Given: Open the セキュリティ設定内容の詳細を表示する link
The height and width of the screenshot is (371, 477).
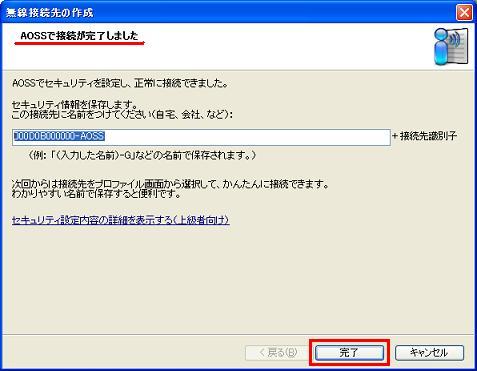Looking at the screenshot, I should coord(121,220).
